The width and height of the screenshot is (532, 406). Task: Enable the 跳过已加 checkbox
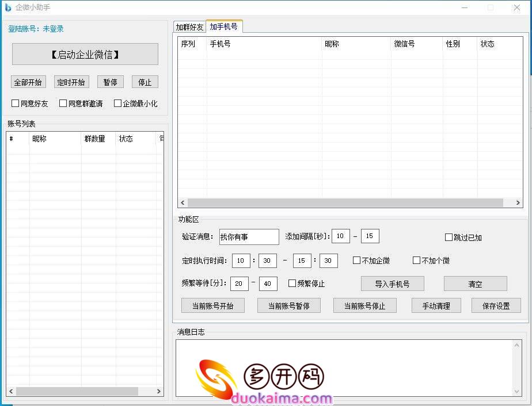pyautogui.click(x=449, y=238)
